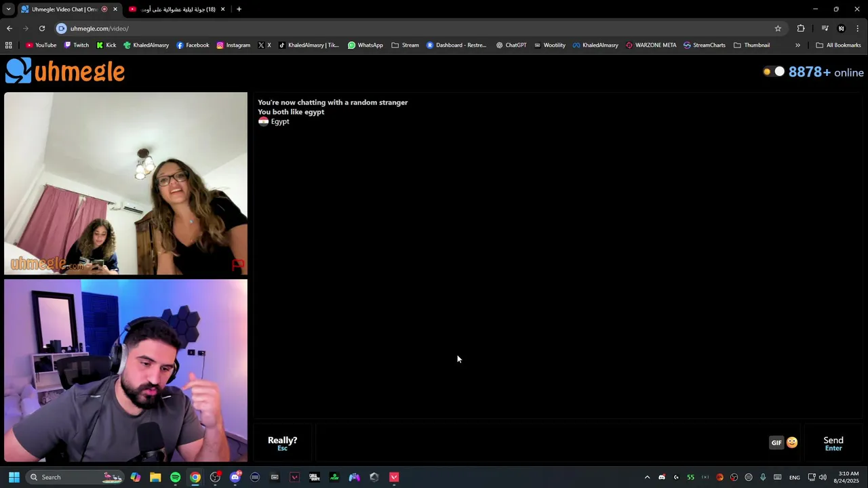This screenshot has width=868, height=488.
Task: Click the stranger's video feed
Action: pyautogui.click(x=125, y=183)
